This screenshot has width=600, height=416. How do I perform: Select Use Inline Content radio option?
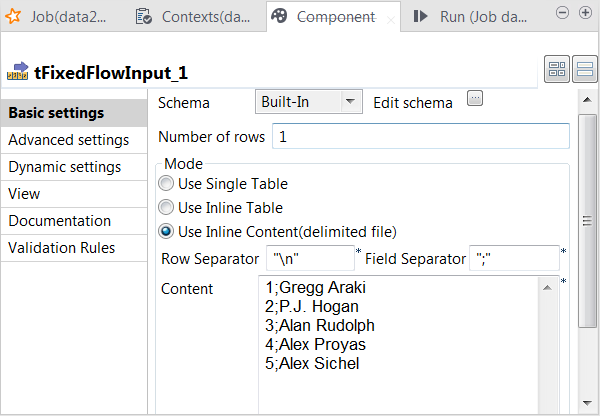point(166,232)
